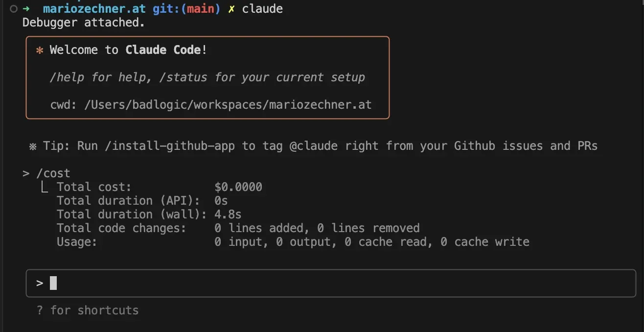Click the "? for shortcuts" hint

(88, 310)
